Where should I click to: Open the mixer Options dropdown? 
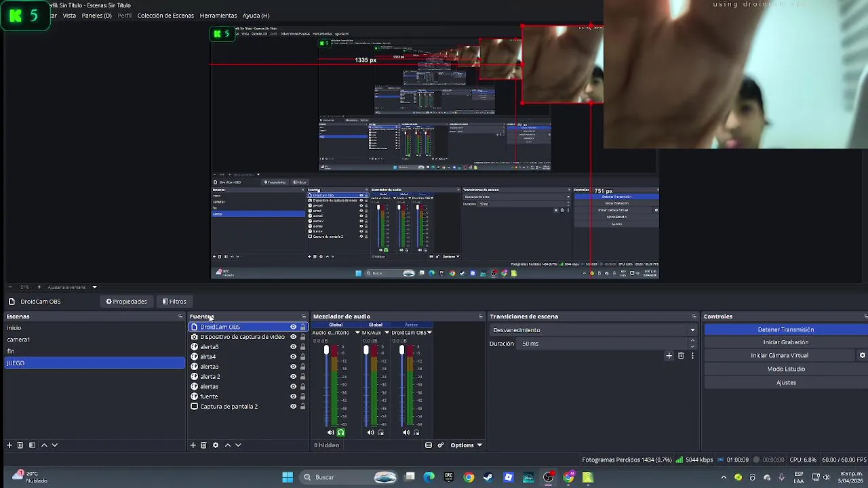tap(466, 445)
